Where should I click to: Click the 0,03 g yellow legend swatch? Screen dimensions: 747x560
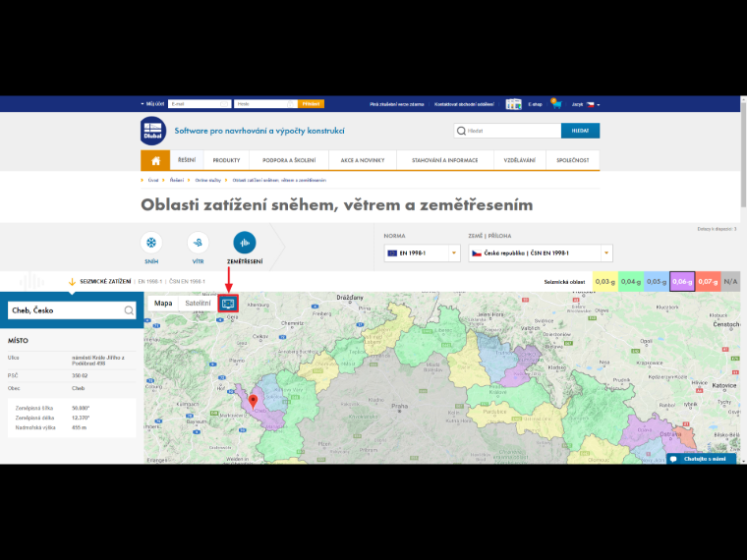tap(605, 281)
